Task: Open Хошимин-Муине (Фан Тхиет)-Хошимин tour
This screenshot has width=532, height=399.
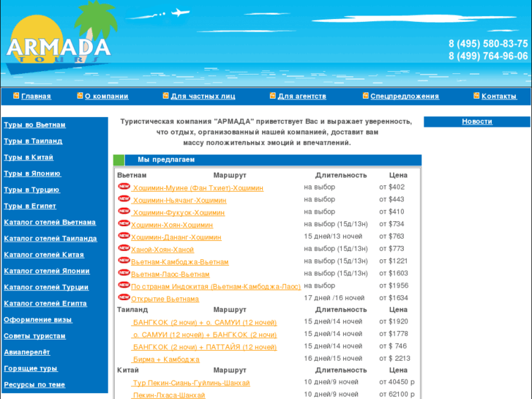Action: [198, 188]
